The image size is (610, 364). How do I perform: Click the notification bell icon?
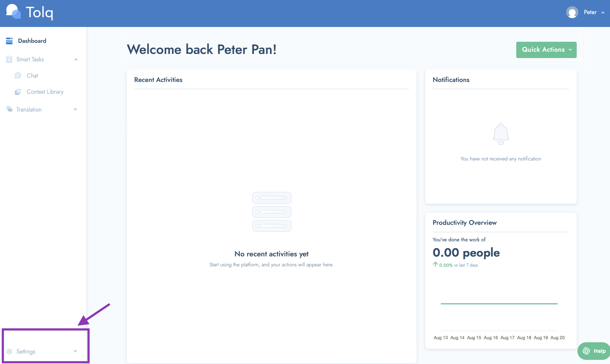[x=501, y=134]
